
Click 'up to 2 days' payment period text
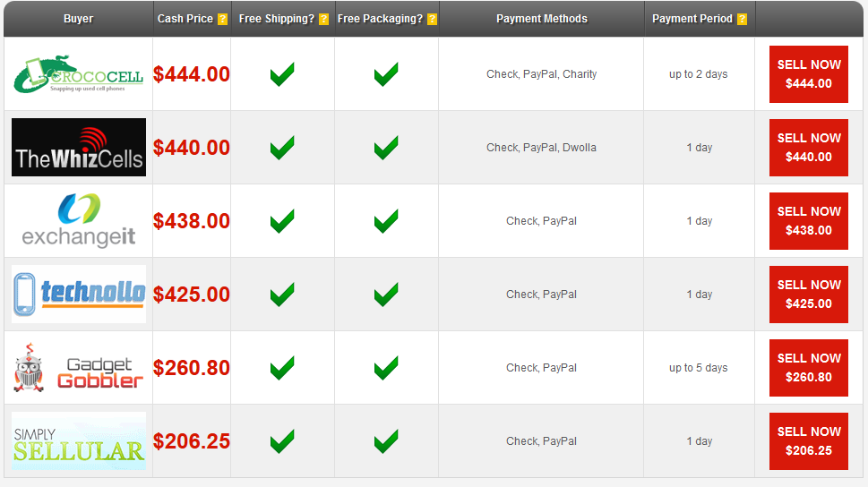pos(699,74)
